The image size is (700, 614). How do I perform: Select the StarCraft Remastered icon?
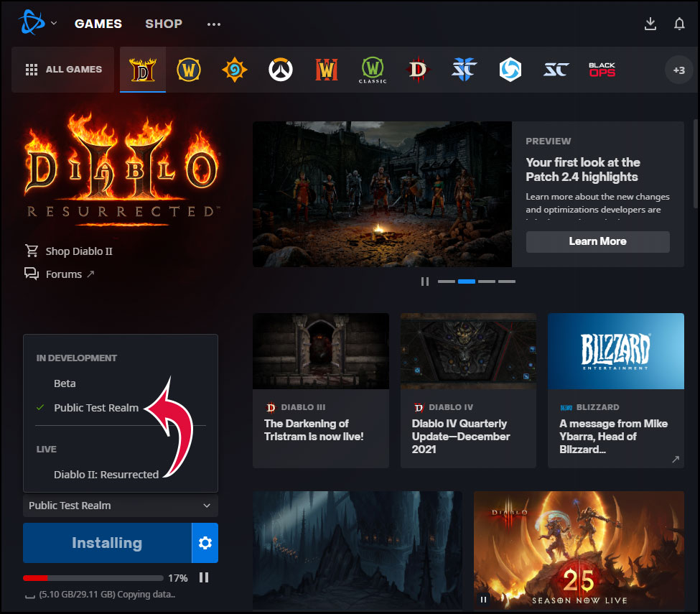pos(556,70)
